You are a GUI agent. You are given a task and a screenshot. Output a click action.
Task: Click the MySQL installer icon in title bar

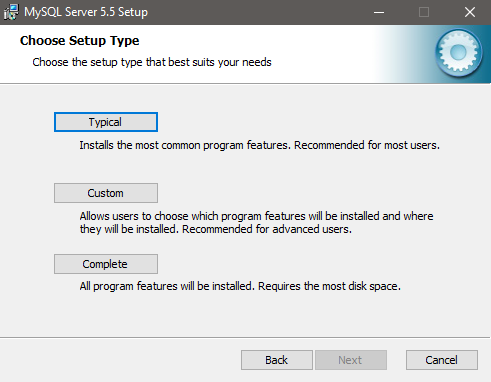coord(11,12)
